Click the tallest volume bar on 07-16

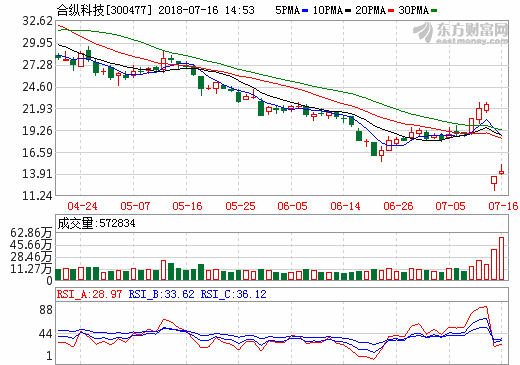[x=501, y=258]
